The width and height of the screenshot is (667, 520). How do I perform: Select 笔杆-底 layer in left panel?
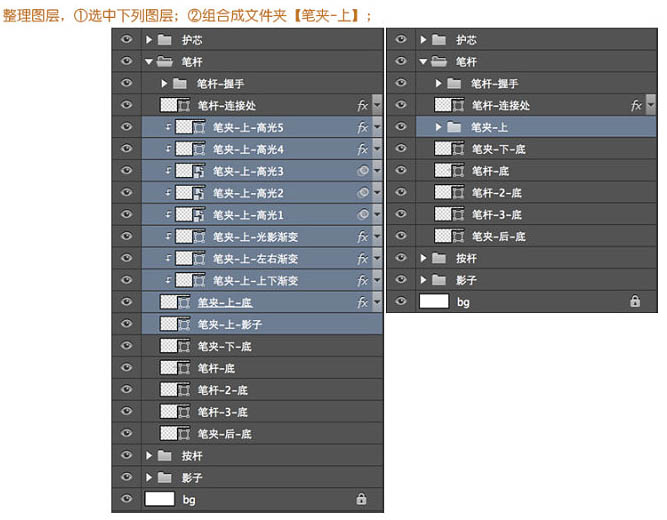coord(262,368)
